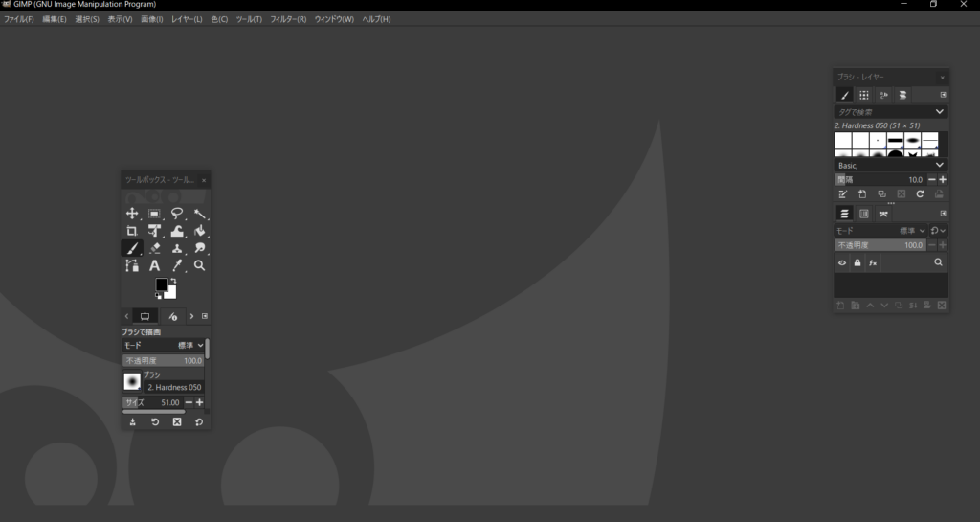Select the Color Picker eyedropper tool

pyautogui.click(x=177, y=265)
